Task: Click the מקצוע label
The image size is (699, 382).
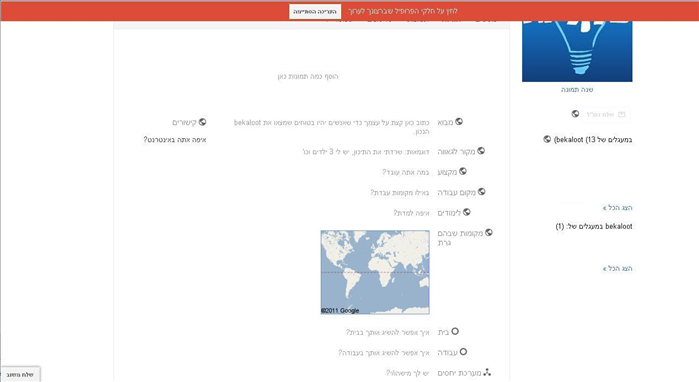Action: tap(448, 172)
